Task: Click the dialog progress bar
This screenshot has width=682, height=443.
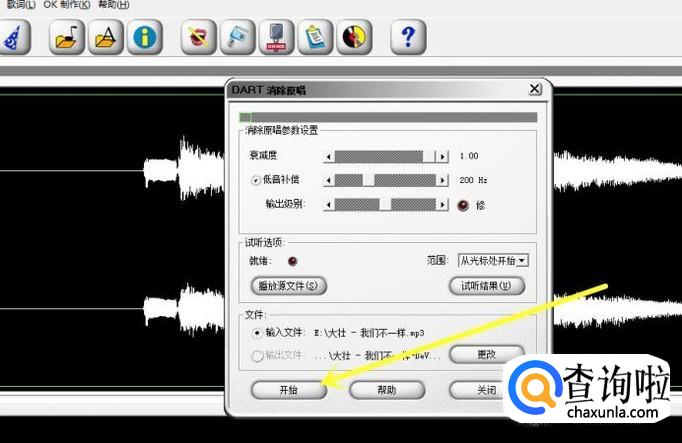Action: click(x=388, y=117)
